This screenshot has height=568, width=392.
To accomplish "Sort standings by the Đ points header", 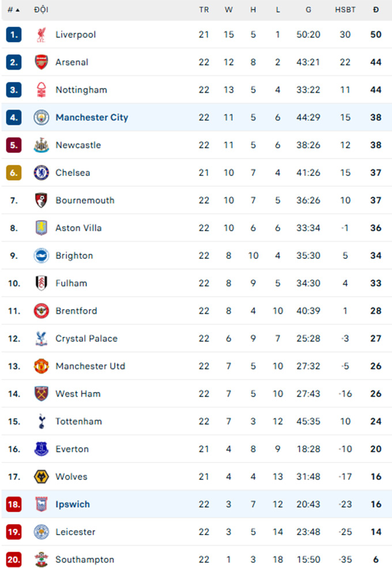I will (x=376, y=10).
